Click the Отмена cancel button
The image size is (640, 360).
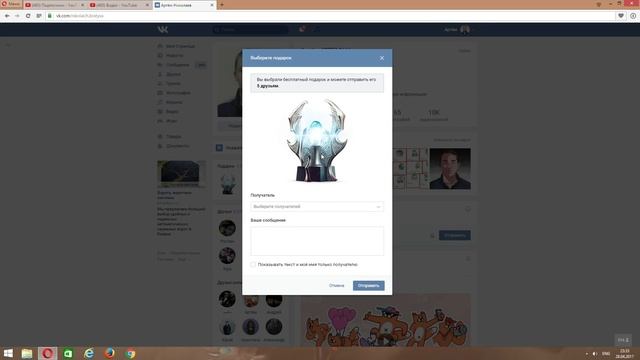(x=336, y=286)
